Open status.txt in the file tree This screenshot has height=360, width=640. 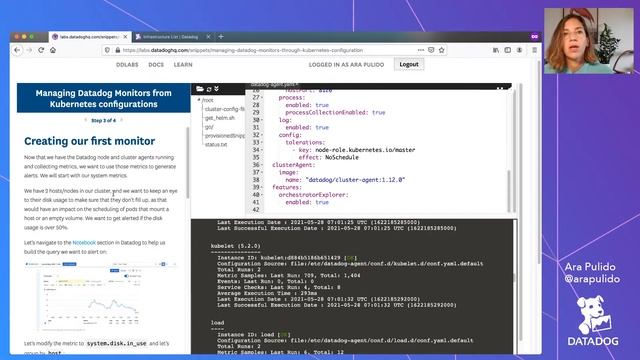tap(216, 144)
